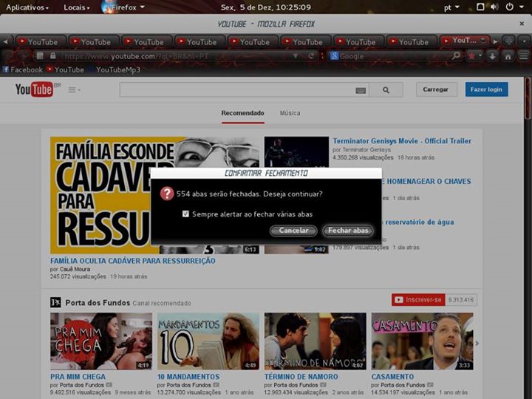Click the Cauê Moura channel link
This screenshot has width=532, height=399.
(75, 269)
